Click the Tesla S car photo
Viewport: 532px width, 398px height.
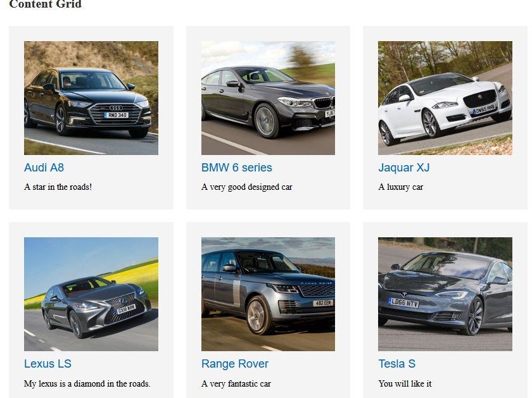[x=445, y=294]
